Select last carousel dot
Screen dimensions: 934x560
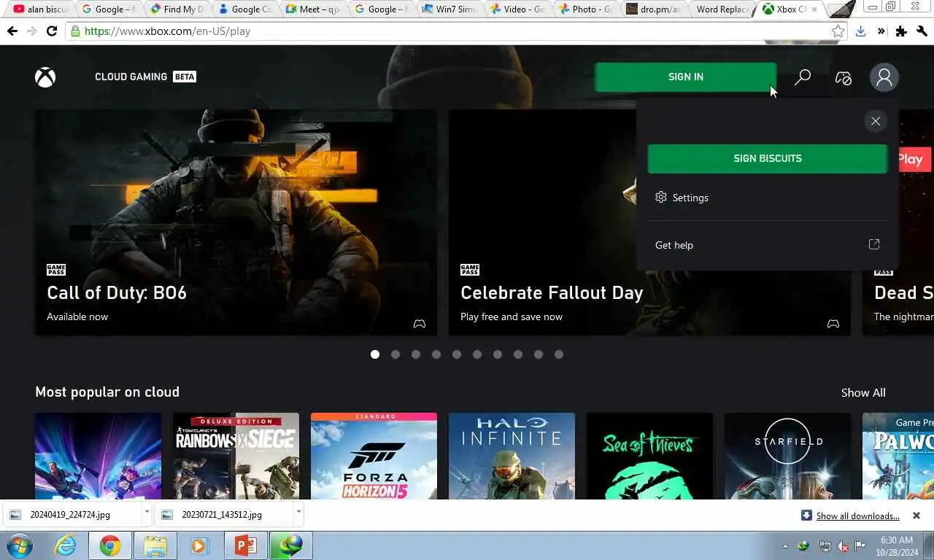pos(559,354)
